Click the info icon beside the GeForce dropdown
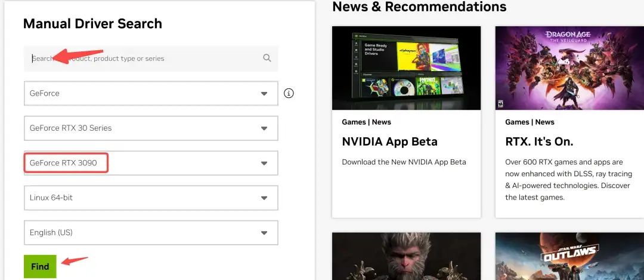 click(289, 93)
